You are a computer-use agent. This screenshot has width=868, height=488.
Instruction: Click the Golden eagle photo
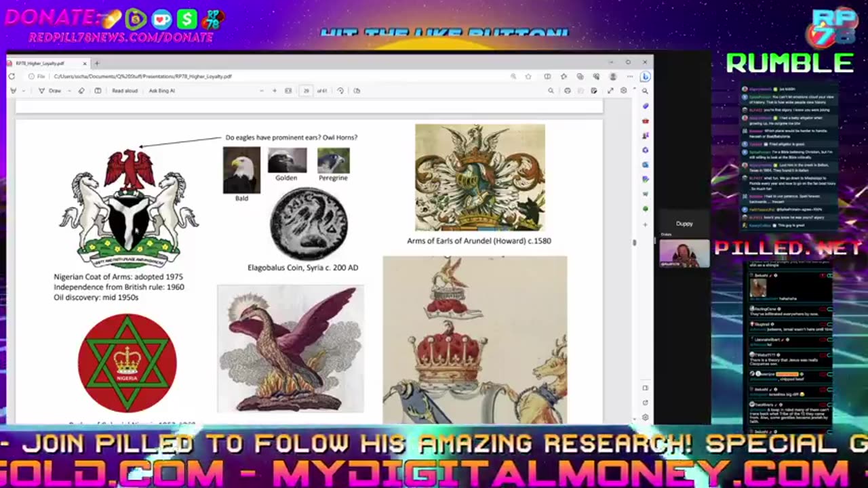[287, 161]
